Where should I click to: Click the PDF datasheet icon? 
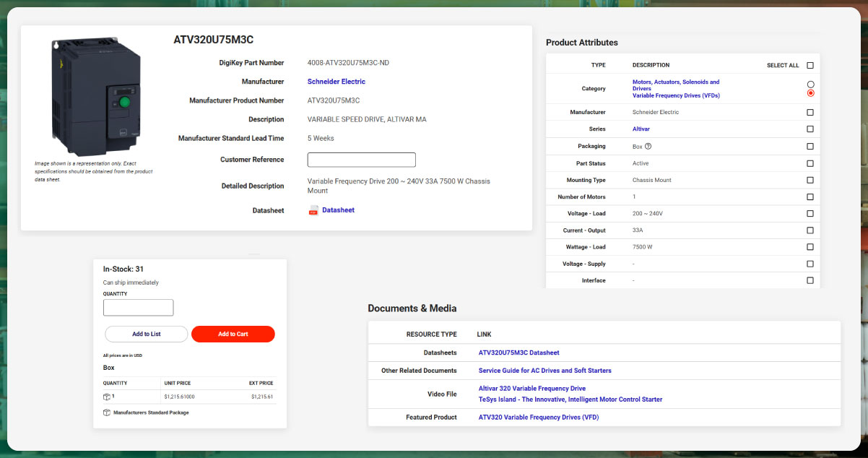[313, 210]
